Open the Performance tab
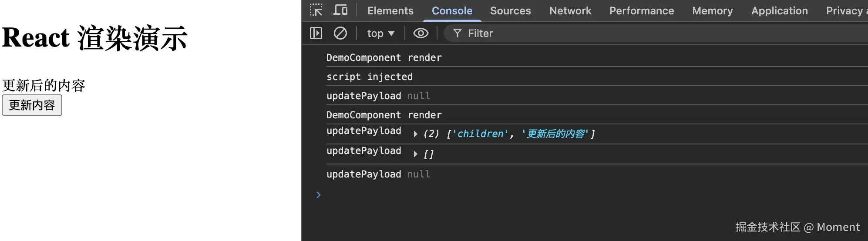Screen dimensions: 868x241 642,10
